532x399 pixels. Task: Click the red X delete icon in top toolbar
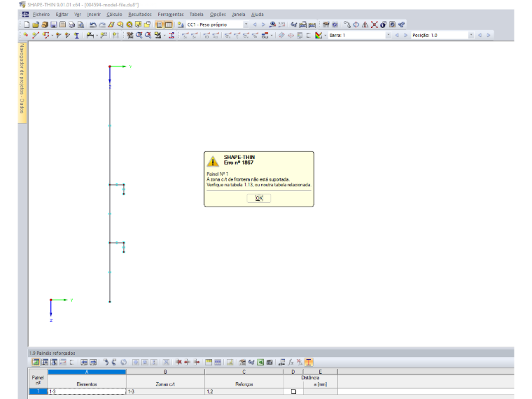coord(374,24)
